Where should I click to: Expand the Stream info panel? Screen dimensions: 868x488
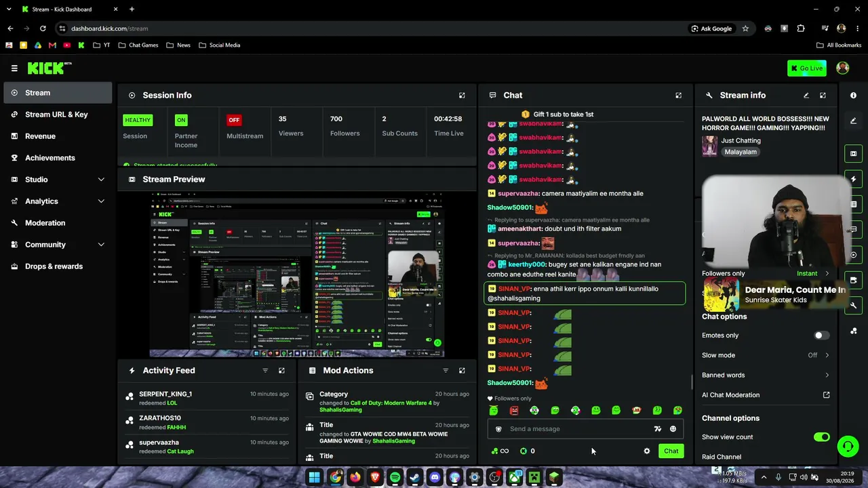pos(823,96)
